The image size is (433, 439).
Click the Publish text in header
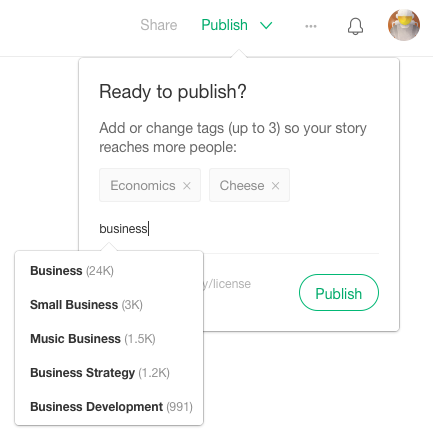pyautogui.click(x=224, y=25)
